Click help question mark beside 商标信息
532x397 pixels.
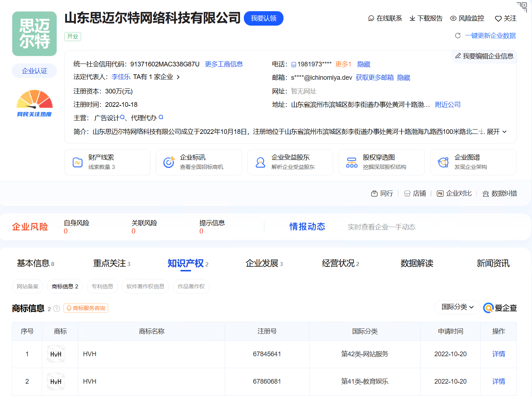[x=57, y=309]
